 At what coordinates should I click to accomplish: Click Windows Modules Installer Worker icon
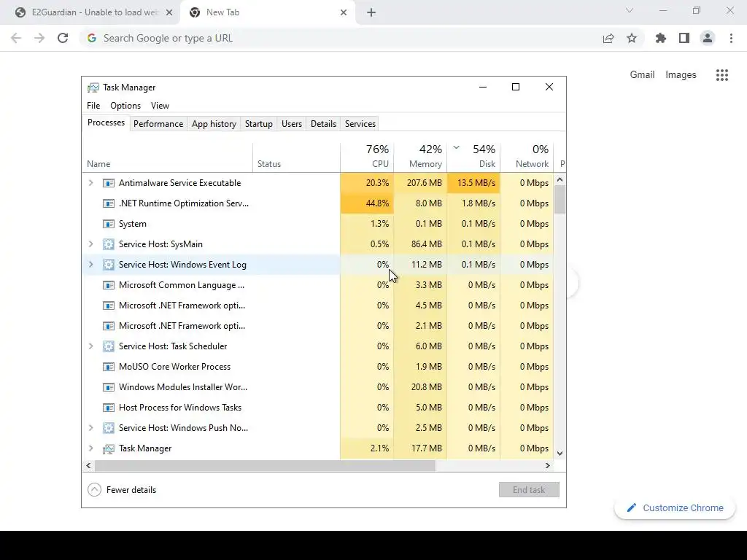[x=109, y=387]
